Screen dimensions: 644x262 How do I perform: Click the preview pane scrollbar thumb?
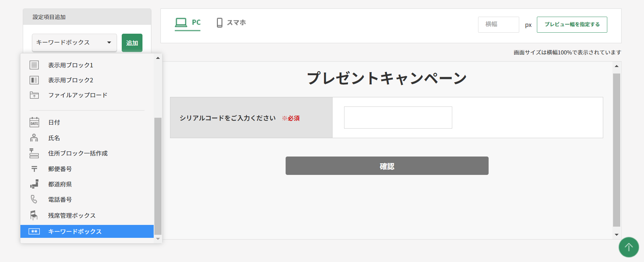tap(616, 150)
